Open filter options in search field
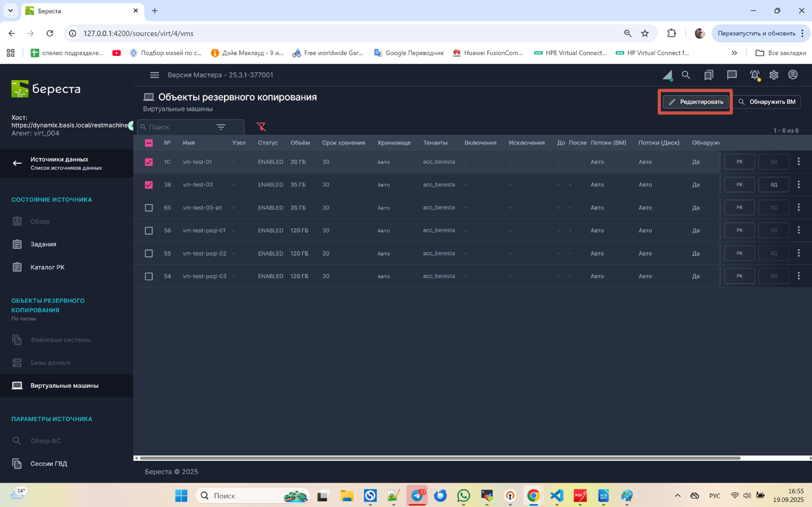Viewport: 812px width, 507px height. click(221, 127)
